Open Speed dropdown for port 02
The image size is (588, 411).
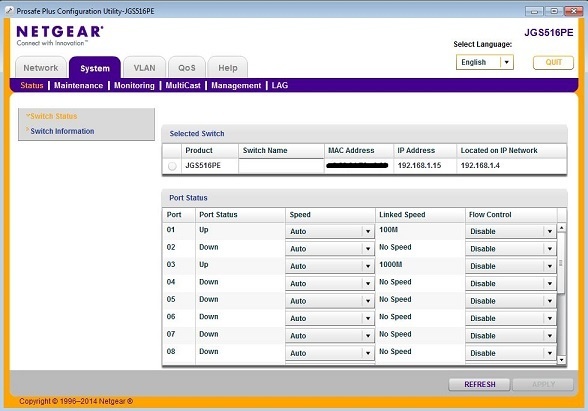pos(330,249)
